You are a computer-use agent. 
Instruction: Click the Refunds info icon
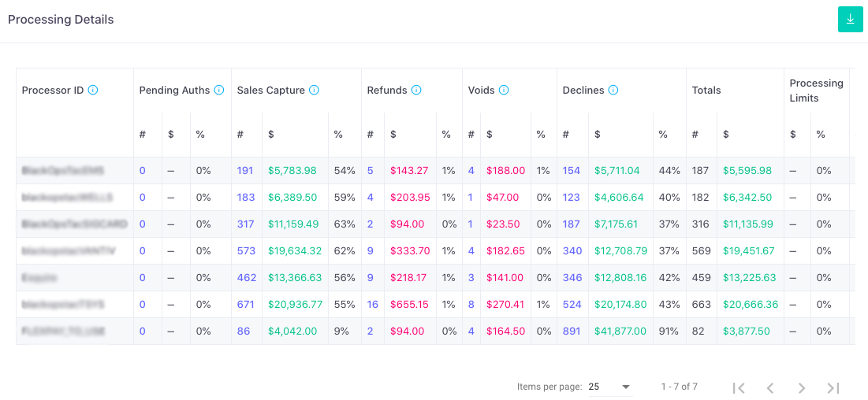coord(416,91)
